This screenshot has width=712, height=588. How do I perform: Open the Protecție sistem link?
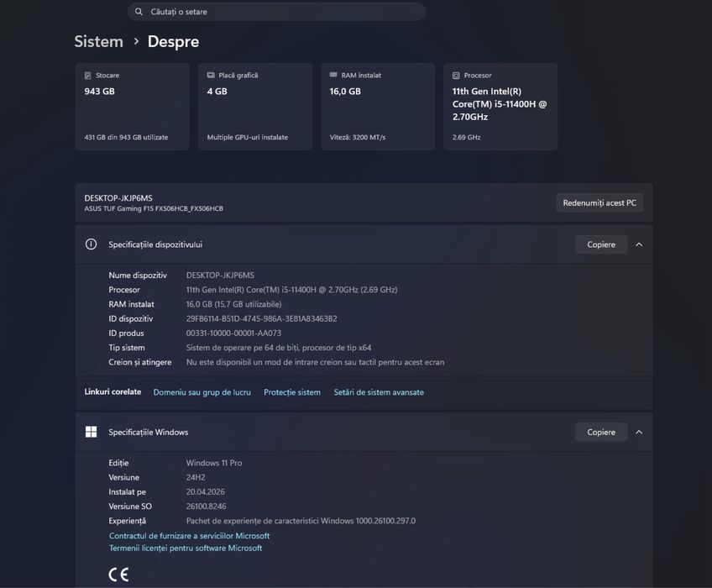pyautogui.click(x=292, y=392)
